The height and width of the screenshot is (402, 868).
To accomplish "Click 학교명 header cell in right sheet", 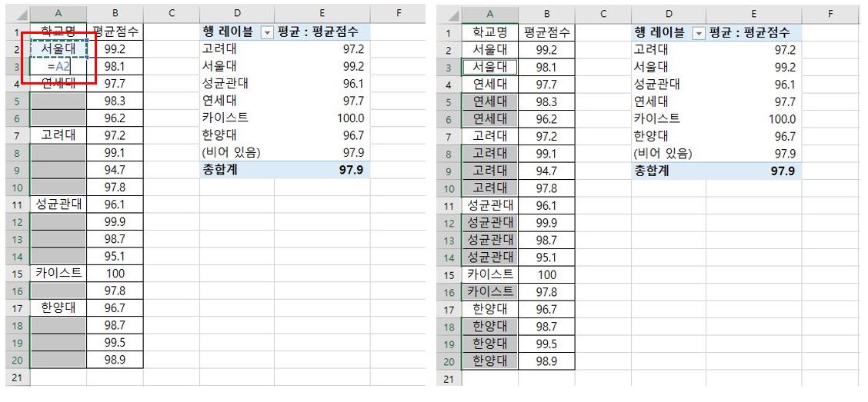I will tap(489, 33).
